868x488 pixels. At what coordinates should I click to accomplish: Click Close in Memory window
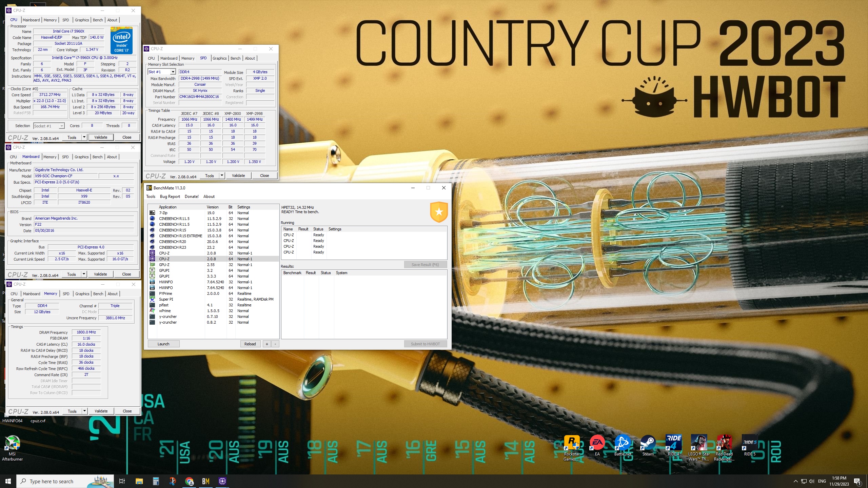(127, 411)
